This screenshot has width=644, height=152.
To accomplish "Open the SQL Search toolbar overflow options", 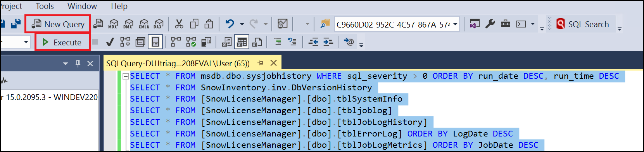I will pos(619,28).
